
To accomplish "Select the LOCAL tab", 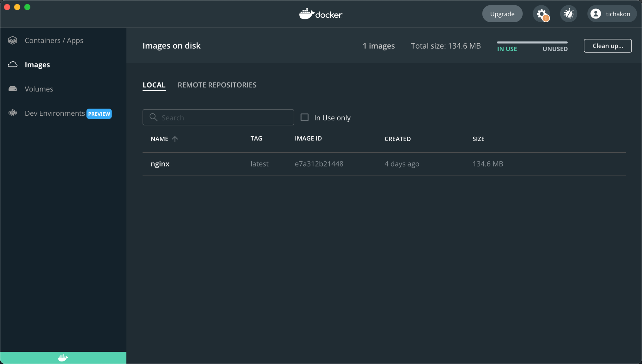I will pyautogui.click(x=154, y=85).
